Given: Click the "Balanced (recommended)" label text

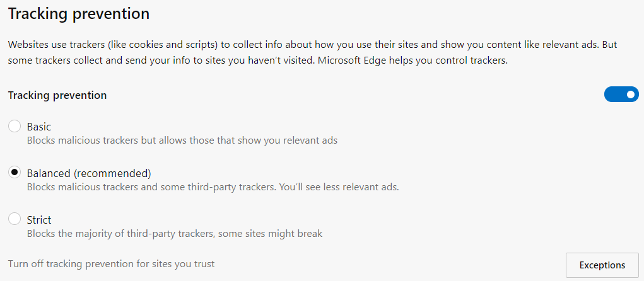Looking at the screenshot, I should [x=89, y=173].
